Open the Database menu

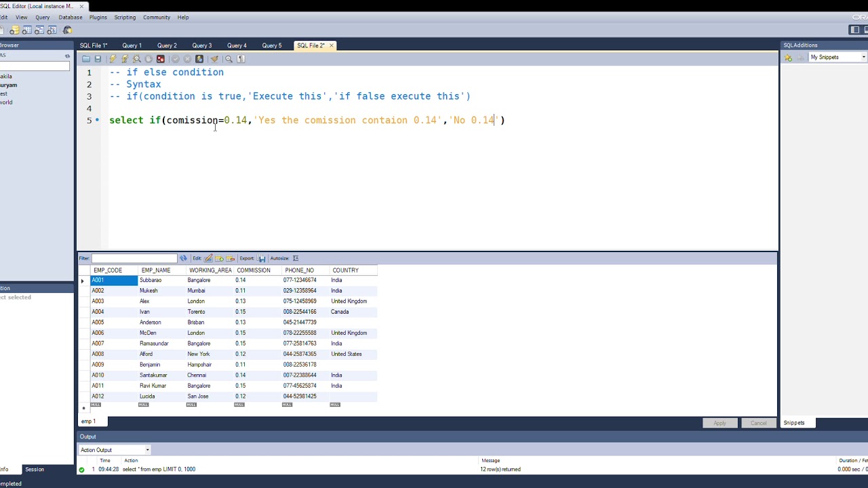point(71,17)
